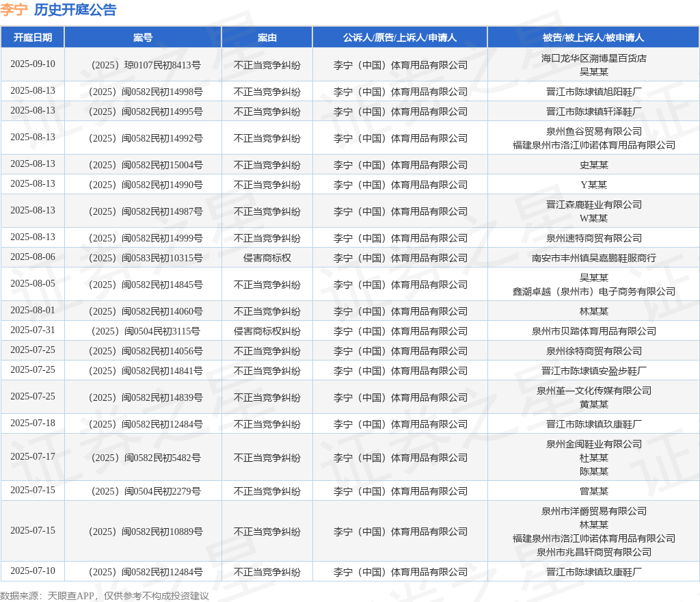700x602 pixels.
Task: Click defendant 泉州鱼谷贸易有限公司
Action: tap(594, 131)
